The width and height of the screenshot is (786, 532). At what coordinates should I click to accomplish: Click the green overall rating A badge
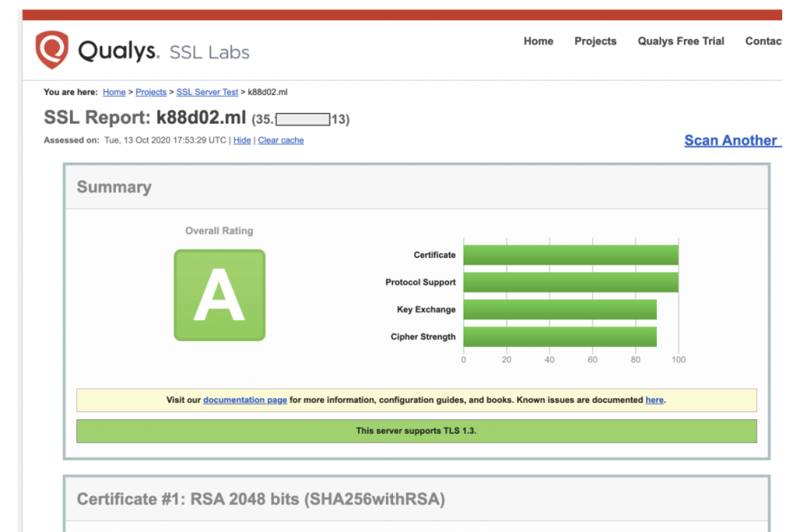220,296
